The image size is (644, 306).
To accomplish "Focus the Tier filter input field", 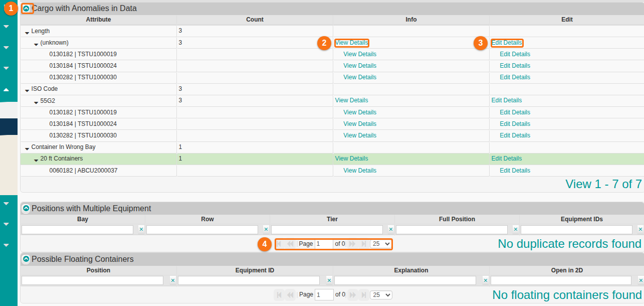I will 327,230.
